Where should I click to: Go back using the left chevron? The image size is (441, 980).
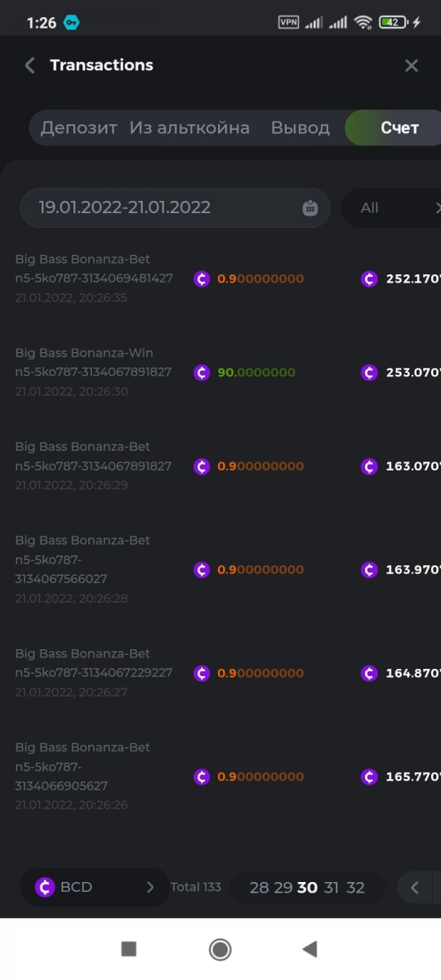click(x=29, y=65)
